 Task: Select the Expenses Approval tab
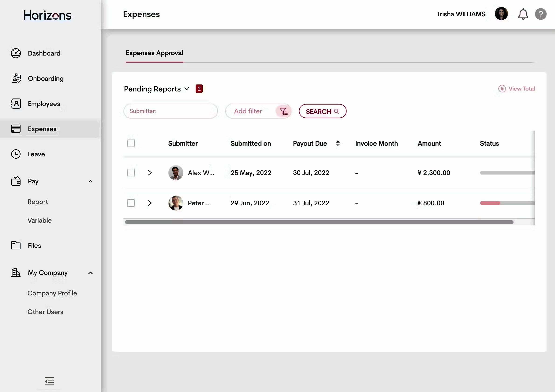(x=154, y=53)
